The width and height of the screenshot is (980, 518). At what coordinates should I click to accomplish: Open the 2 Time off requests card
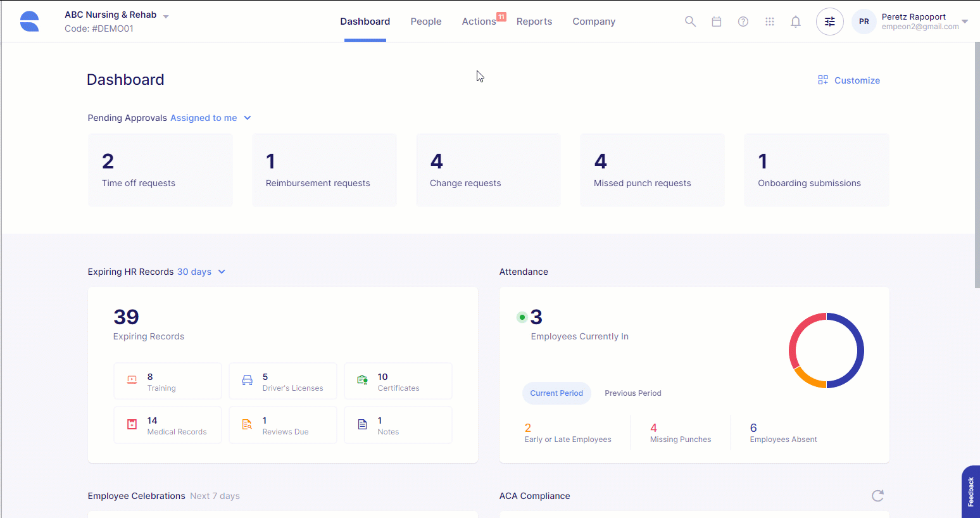tap(160, 170)
